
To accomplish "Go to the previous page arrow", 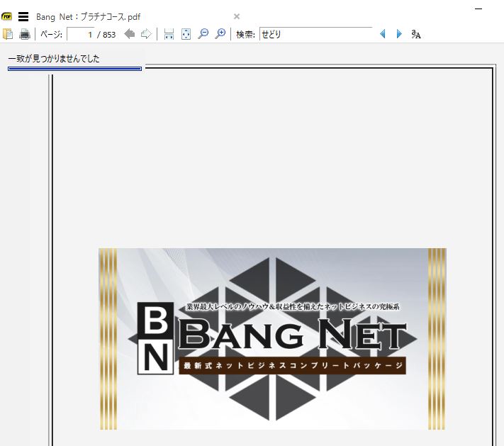I will 130,34.
